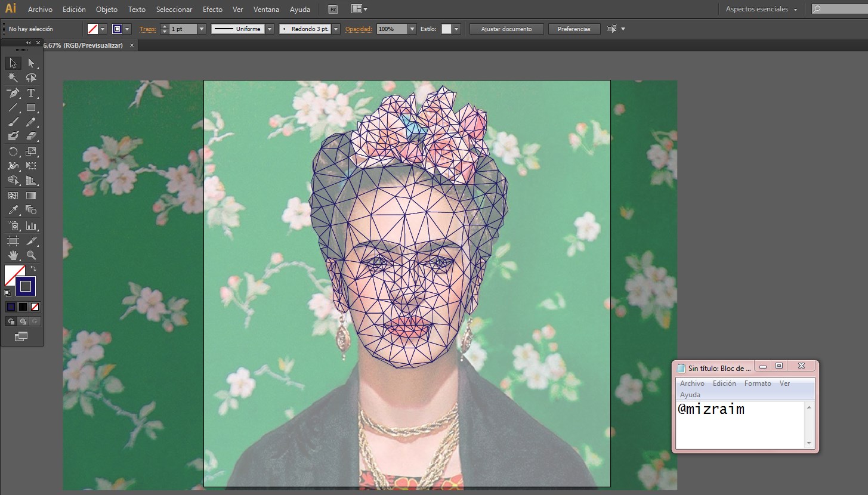Select the Blob Brush tool
This screenshot has width=868, height=495.
point(13,137)
